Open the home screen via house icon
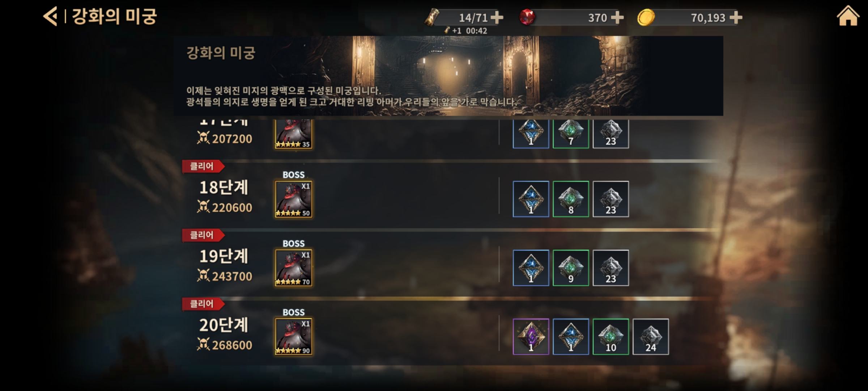The height and width of the screenshot is (391, 868). point(848,16)
